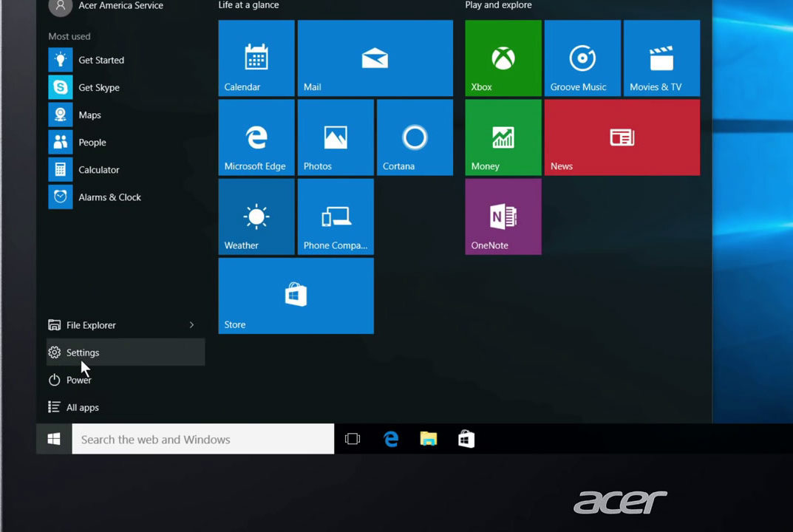
Task: Open the Photos tile
Action: pyautogui.click(x=336, y=137)
